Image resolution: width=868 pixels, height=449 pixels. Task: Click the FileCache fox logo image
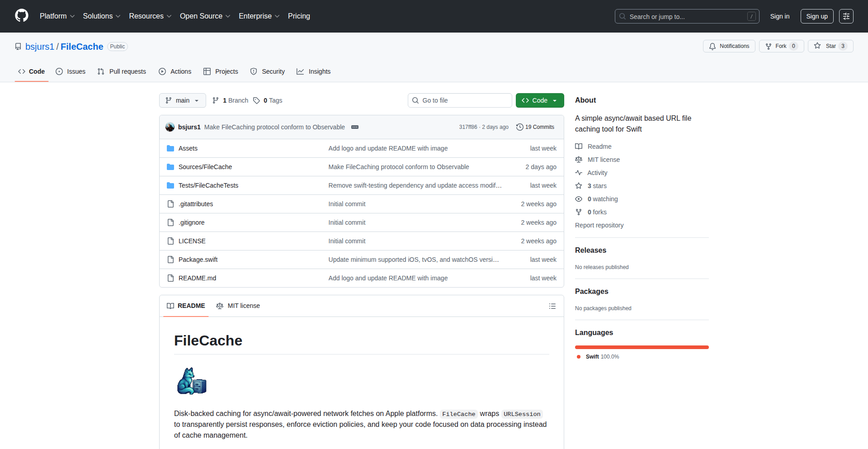point(192,381)
